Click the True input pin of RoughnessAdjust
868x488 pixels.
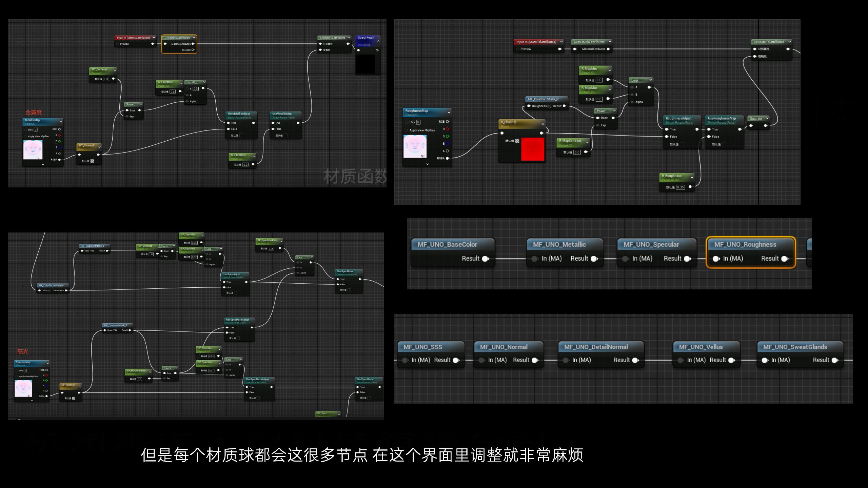667,129
